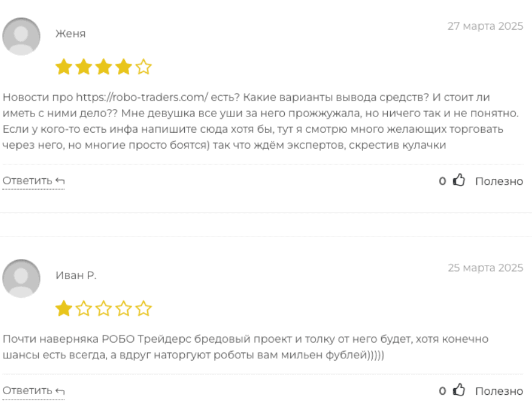Click the first star in Женя's rating
Image resolution: width=532 pixels, height=416 pixels.
pyautogui.click(x=64, y=67)
